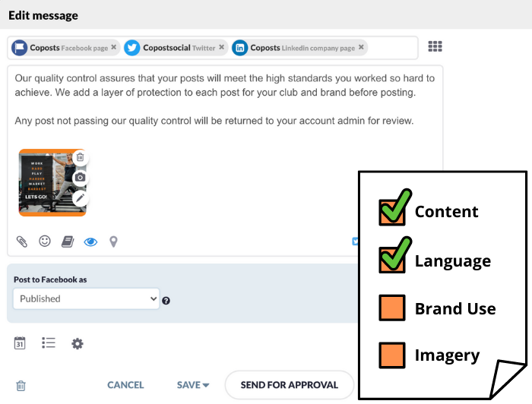Click inside the message text area

pos(228,106)
